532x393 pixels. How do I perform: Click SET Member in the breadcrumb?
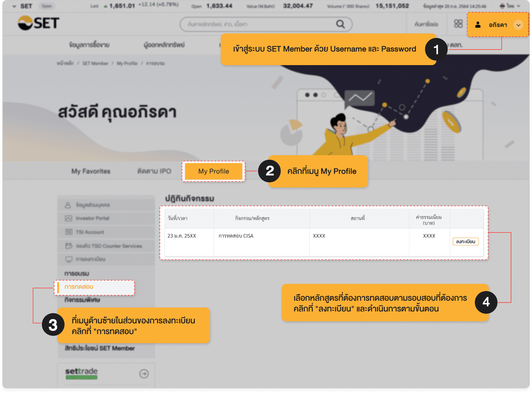coord(95,63)
